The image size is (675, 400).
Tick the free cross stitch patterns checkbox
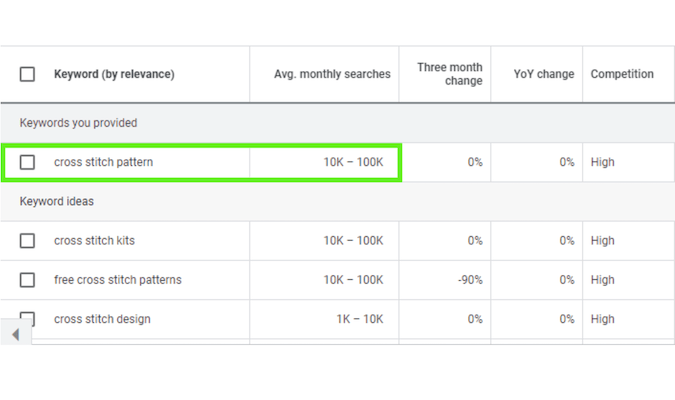coord(27,280)
